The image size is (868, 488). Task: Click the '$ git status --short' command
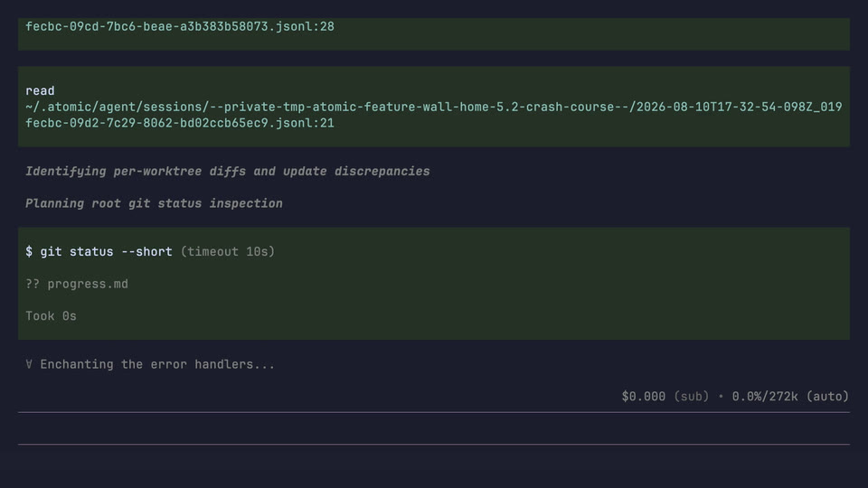tap(99, 252)
